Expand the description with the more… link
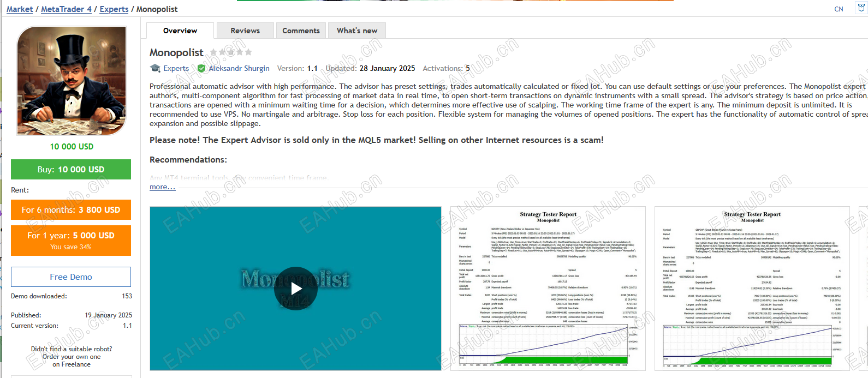868x378 pixels. (x=162, y=187)
